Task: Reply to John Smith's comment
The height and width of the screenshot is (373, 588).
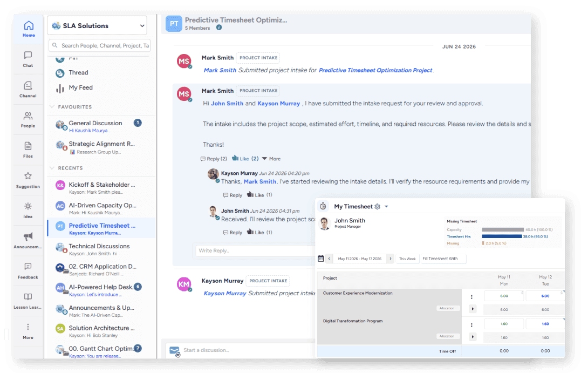Action: 233,233
